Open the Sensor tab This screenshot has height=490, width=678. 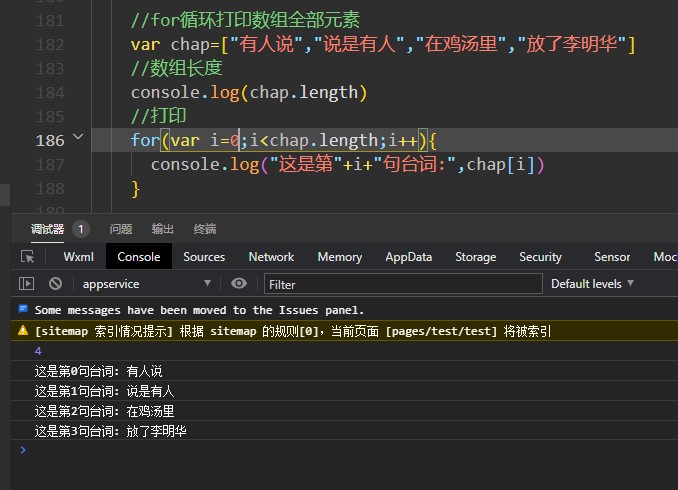click(612, 257)
